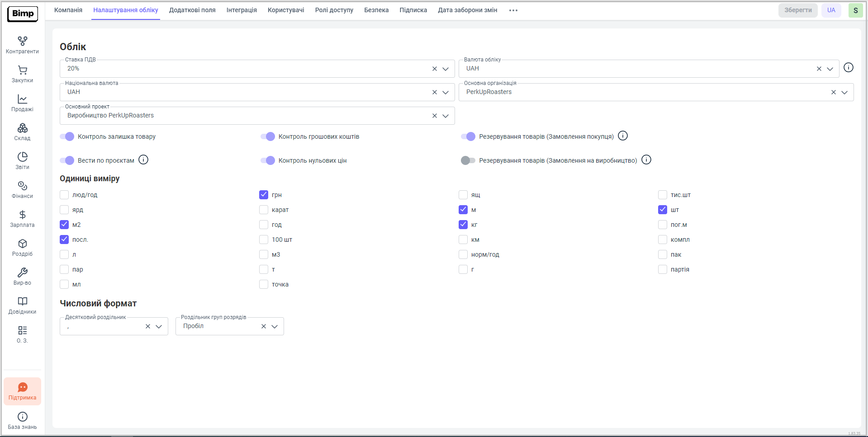The width and height of the screenshot is (868, 437).
Task: Enable Резервування товарів (Замовлення на виробництво) toggle
Action: click(x=468, y=160)
